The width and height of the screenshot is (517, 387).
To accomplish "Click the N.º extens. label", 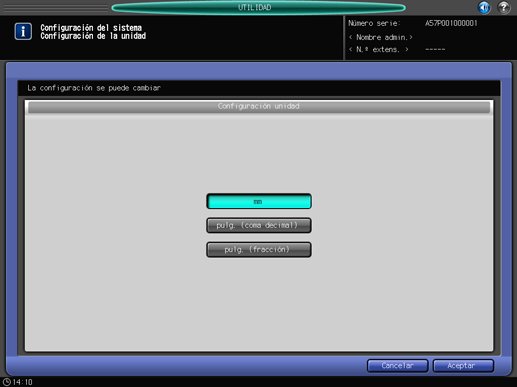I will (379, 50).
